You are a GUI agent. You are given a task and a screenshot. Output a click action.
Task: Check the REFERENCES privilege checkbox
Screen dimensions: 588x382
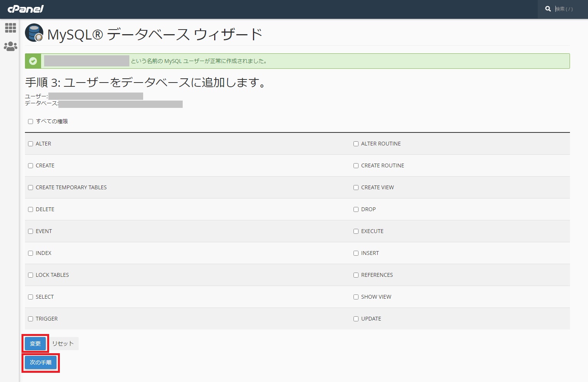pyautogui.click(x=356, y=275)
